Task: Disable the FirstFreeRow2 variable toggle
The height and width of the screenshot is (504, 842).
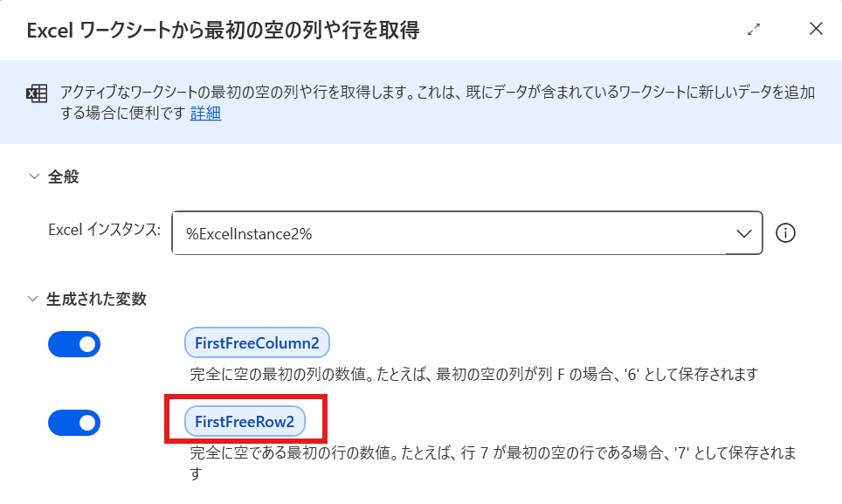Action: pyautogui.click(x=74, y=423)
